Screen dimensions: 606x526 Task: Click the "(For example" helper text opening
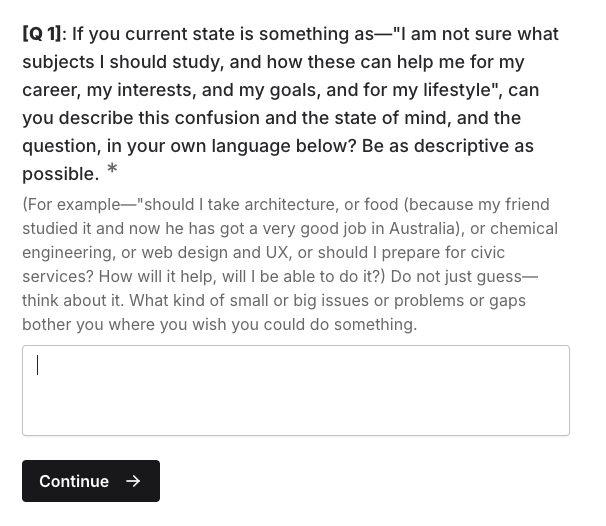pyautogui.click(x=71, y=204)
